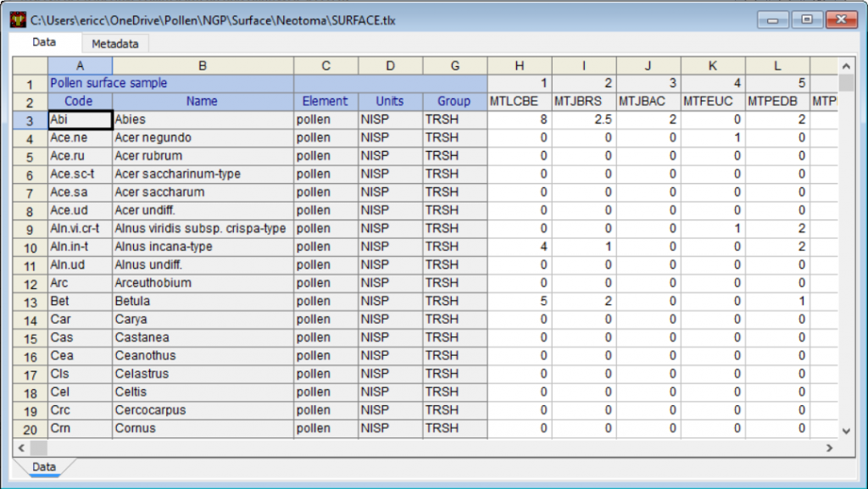Minimize the SURFACE.tlx window
Image resolution: width=868 pixels, height=489 pixels.
tap(773, 19)
